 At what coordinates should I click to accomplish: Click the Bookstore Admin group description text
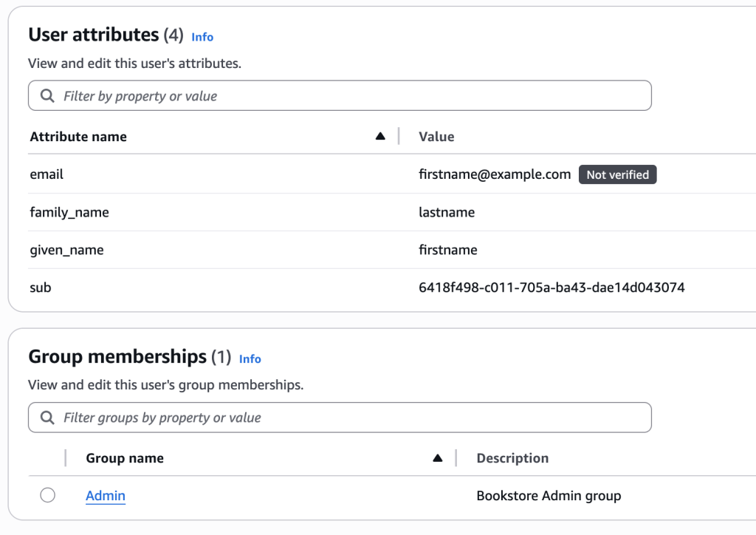point(549,495)
